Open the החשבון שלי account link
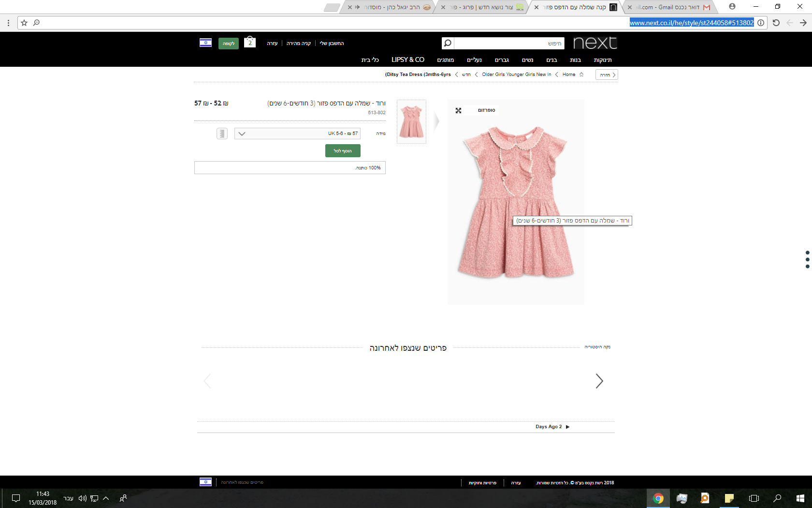 coord(332,44)
